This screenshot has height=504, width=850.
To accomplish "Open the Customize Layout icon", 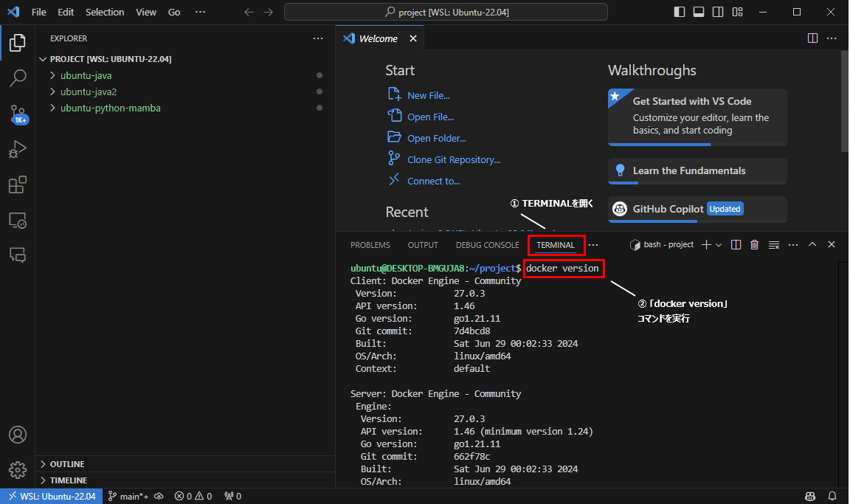I will tap(737, 12).
